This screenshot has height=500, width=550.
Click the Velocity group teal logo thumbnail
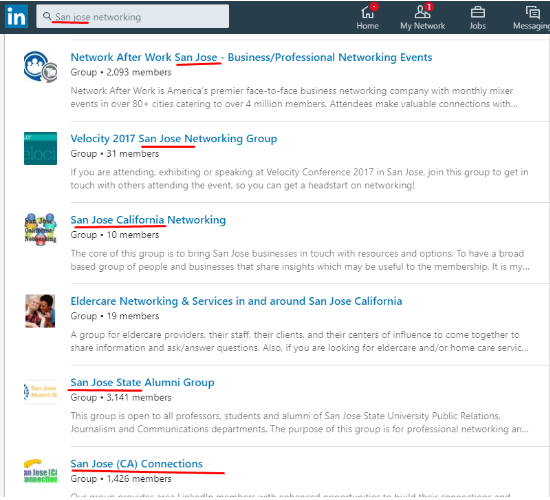(40, 148)
